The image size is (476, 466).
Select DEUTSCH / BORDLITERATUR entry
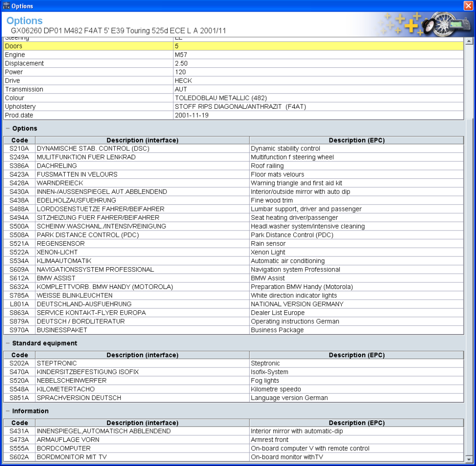(81, 322)
